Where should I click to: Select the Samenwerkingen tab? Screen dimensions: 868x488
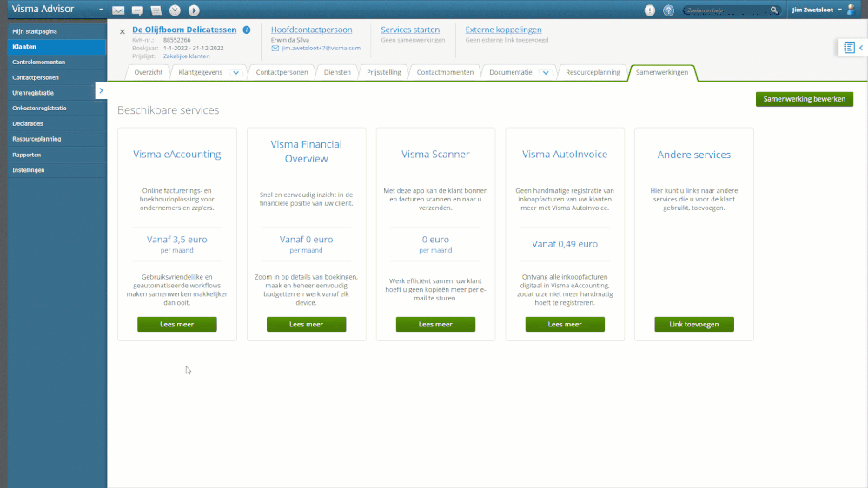[662, 72]
